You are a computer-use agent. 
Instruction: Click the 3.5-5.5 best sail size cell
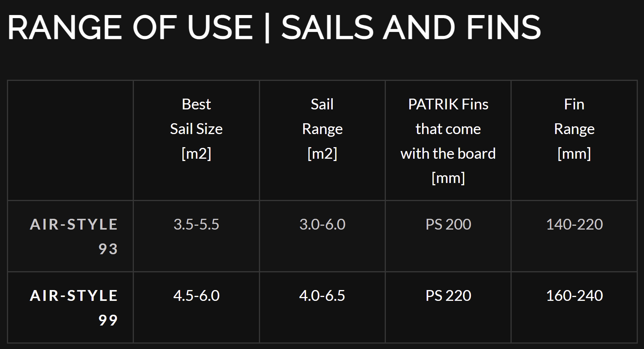pyautogui.click(x=196, y=224)
